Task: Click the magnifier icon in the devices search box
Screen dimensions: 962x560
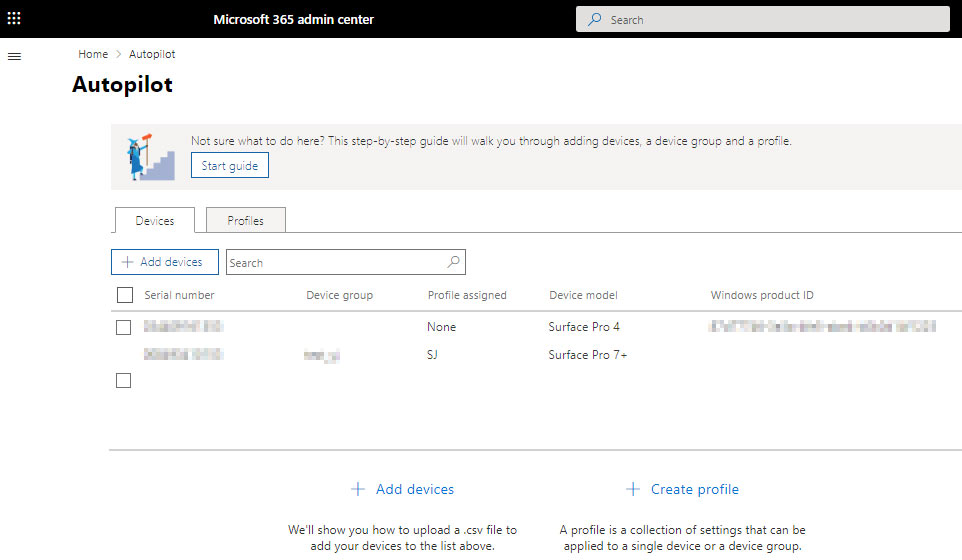Action: [453, 262]
